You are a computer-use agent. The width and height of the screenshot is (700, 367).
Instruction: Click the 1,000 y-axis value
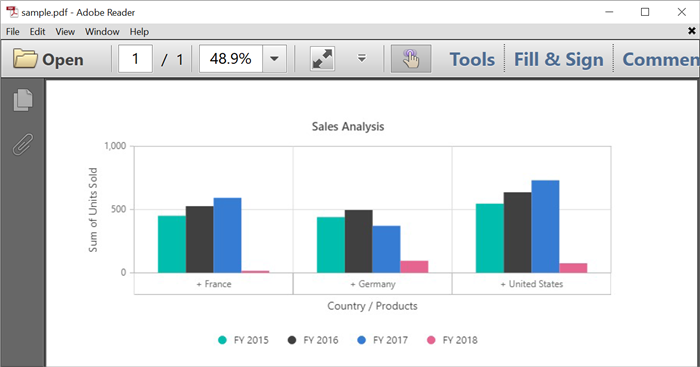pos(115,146)
